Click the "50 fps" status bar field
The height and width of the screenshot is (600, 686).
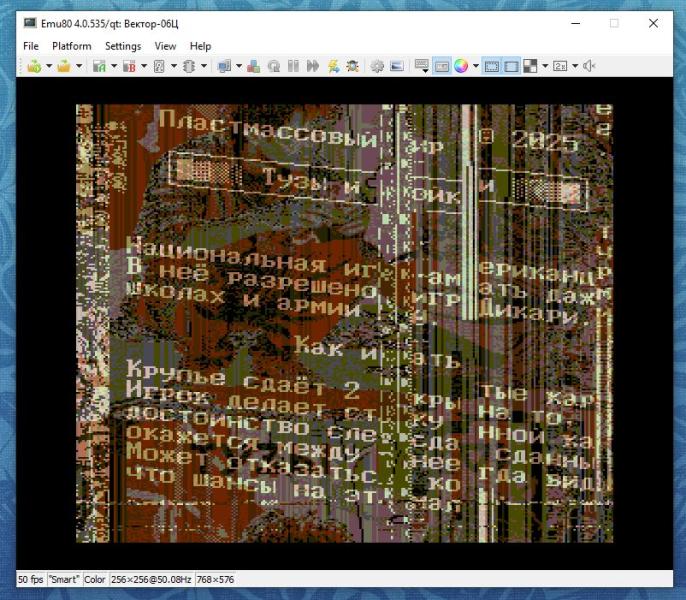pos(30,579)
